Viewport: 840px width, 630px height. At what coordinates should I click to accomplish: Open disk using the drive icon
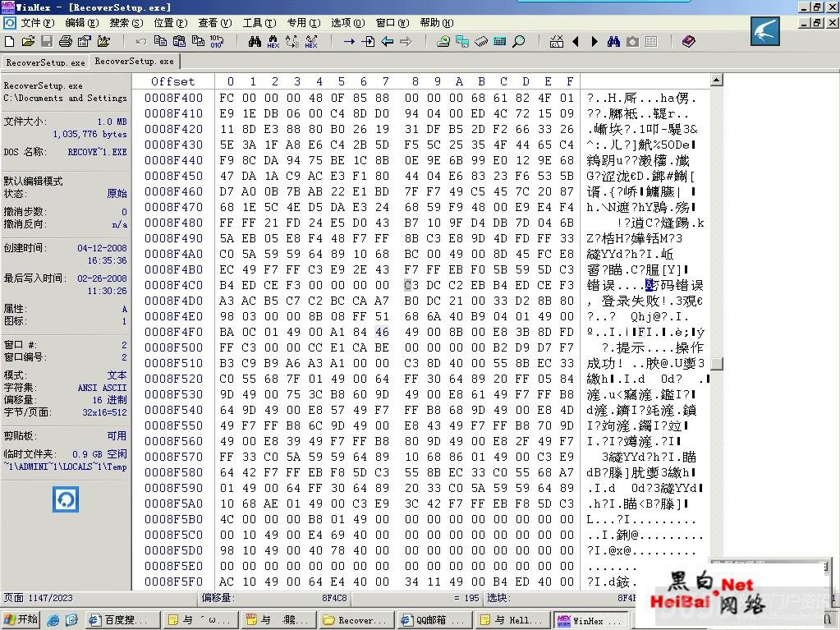pyautogui.click(x=443, y=41)
